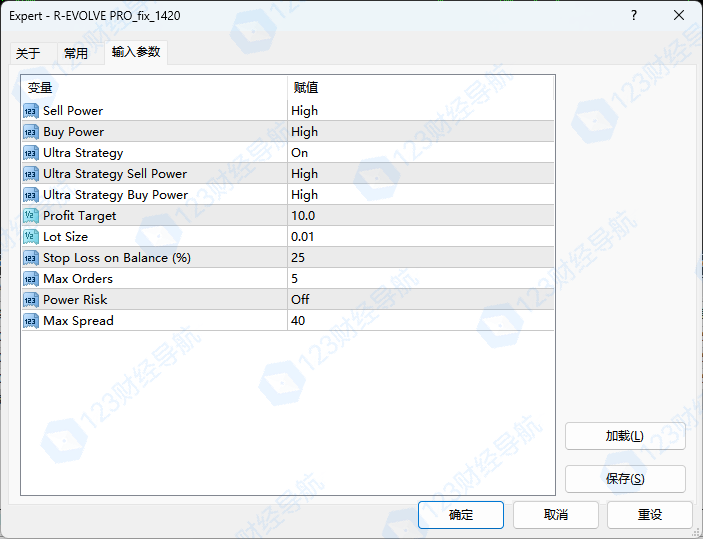Click the 赋值 column header

(420, 87)
